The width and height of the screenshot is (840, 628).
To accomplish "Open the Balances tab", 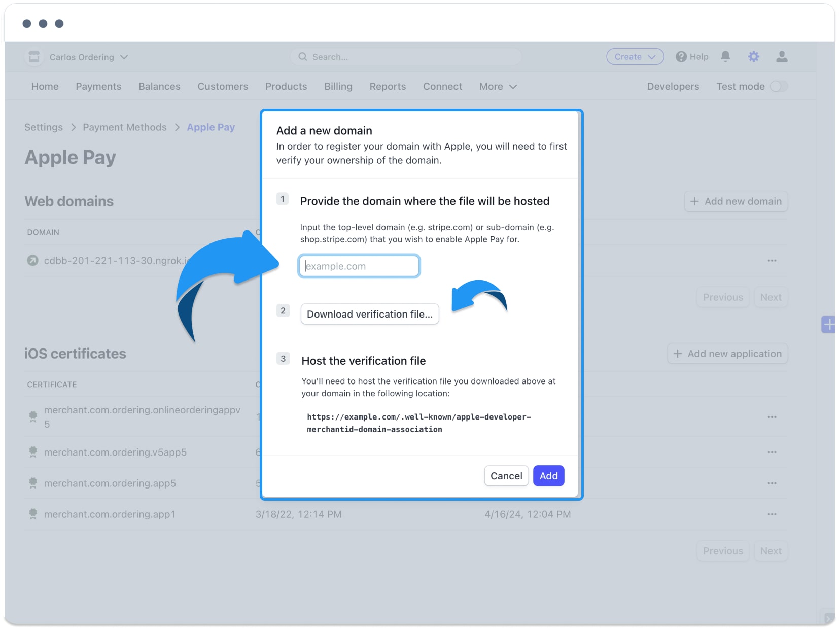I will click(x=159, y=87).
